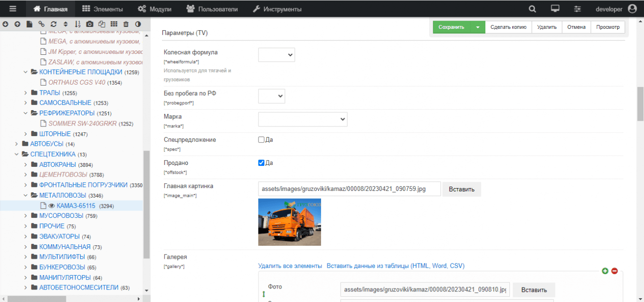The width and height of the screenshot is (644, 302).
Task: Select SOMMER SW-240GRKR tree item
Action: 84,124
